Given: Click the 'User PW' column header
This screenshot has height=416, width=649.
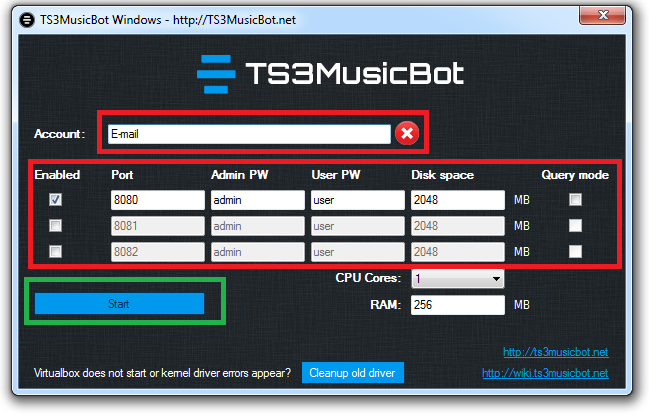Looking at the screenshot, I should (336, 175).
